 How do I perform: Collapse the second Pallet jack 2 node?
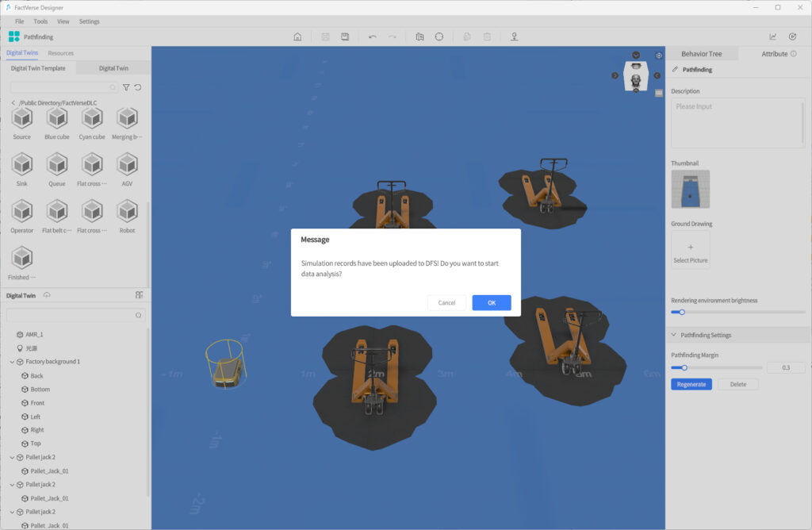click(12, 485)
